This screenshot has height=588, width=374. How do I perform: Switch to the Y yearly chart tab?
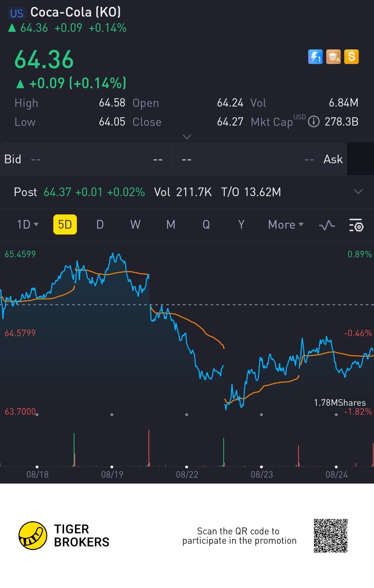click(241, 224)
